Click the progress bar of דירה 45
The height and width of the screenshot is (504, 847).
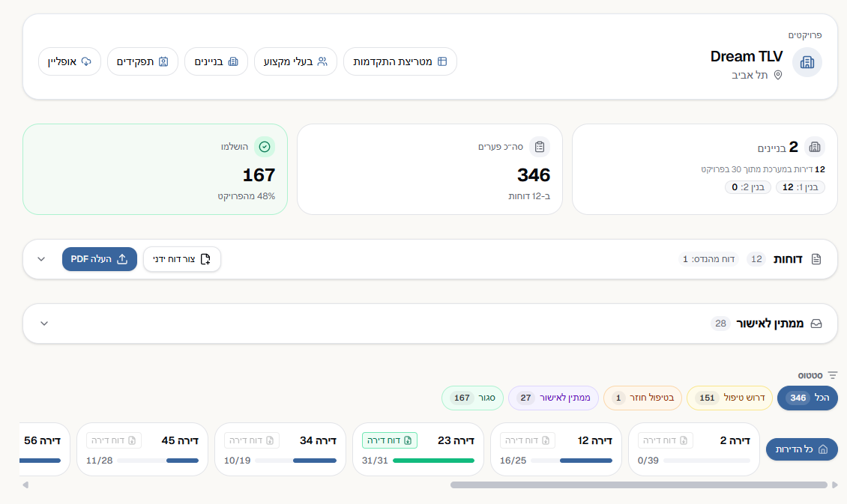pyautogui.click(x=157, y=461)
